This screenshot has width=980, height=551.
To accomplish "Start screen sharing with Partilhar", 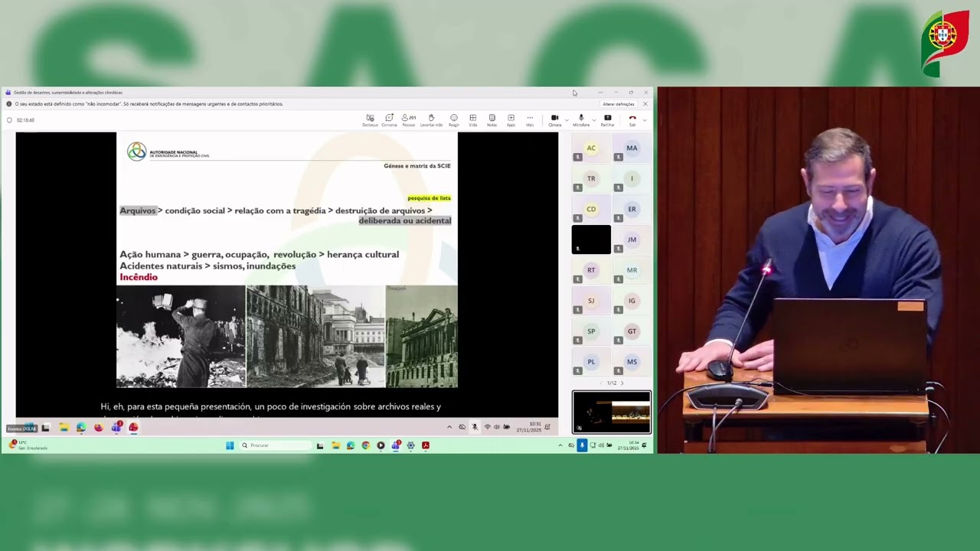I will click(607, 120).
